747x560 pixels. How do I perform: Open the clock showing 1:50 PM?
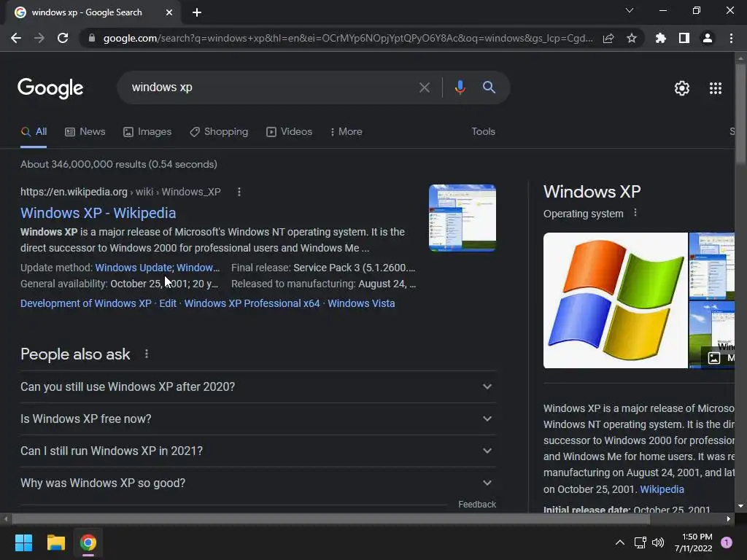coord(693,542)
